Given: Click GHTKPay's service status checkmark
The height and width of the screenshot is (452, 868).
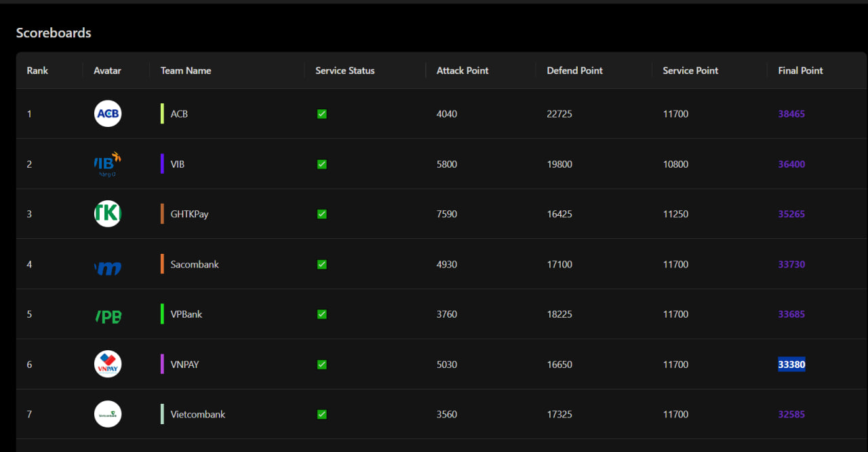Looking at the screenshot, I should (321, 214).
